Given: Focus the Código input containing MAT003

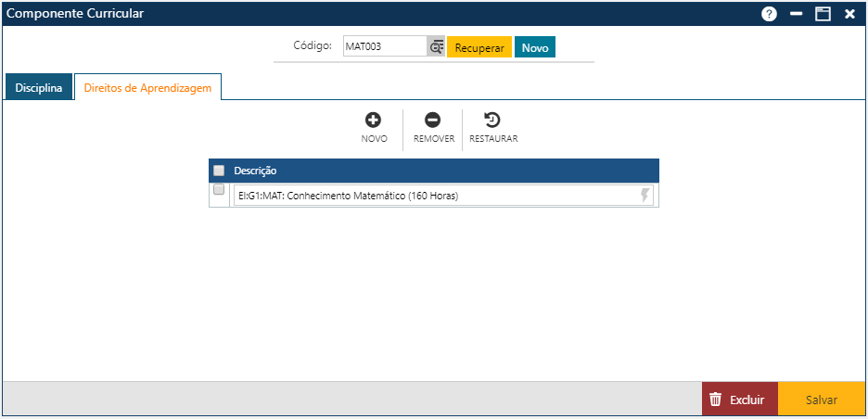Looking at the screenshot, I should point(383,47).
